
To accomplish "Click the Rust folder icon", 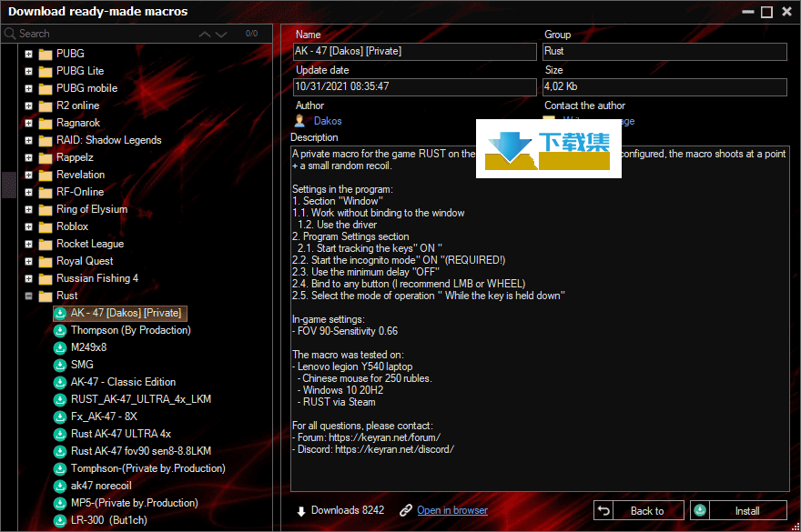I will tap(46, 296).
